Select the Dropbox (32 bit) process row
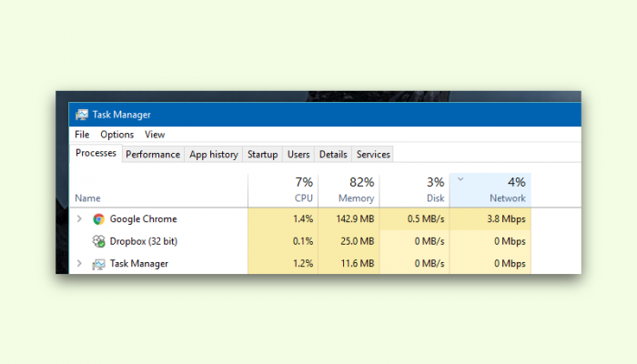This screenshot has height=364, width=637. (x=325, y=241)
